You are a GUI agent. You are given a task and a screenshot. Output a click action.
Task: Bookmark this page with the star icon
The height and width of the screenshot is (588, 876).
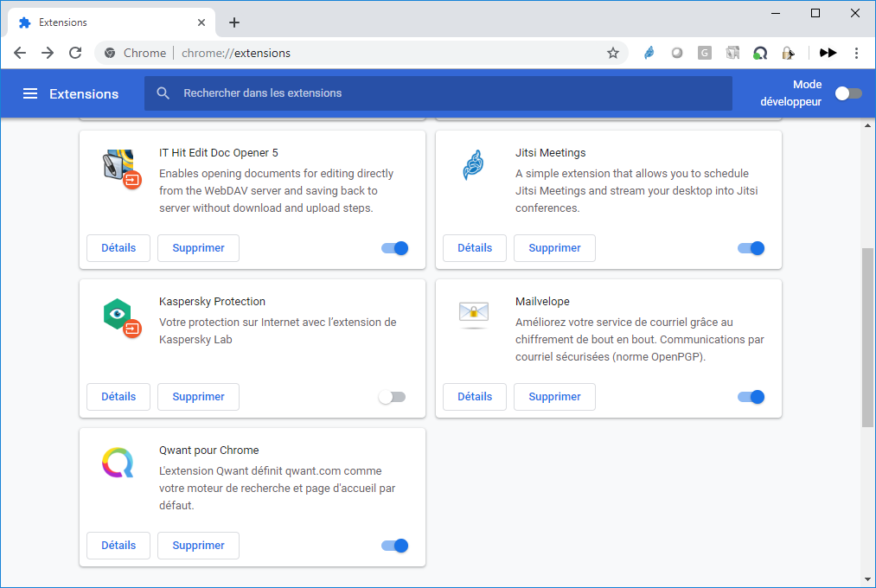[x=613, y=53]
